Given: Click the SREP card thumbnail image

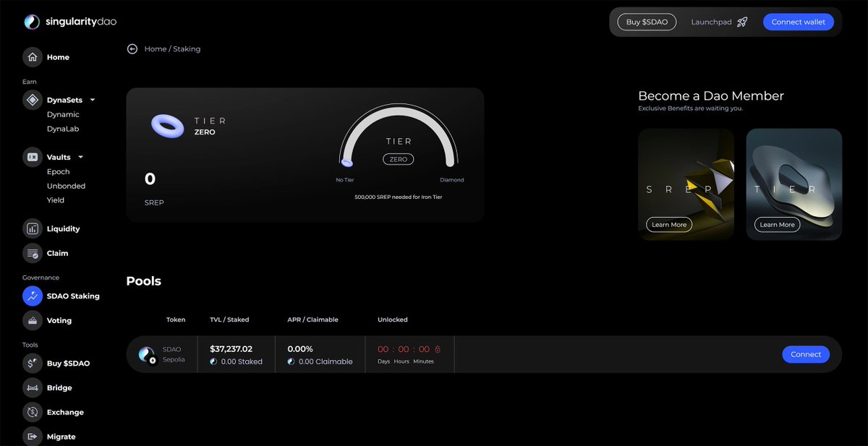Looking at the screenshot, I should pyautogui.click(x=686, y=184).
